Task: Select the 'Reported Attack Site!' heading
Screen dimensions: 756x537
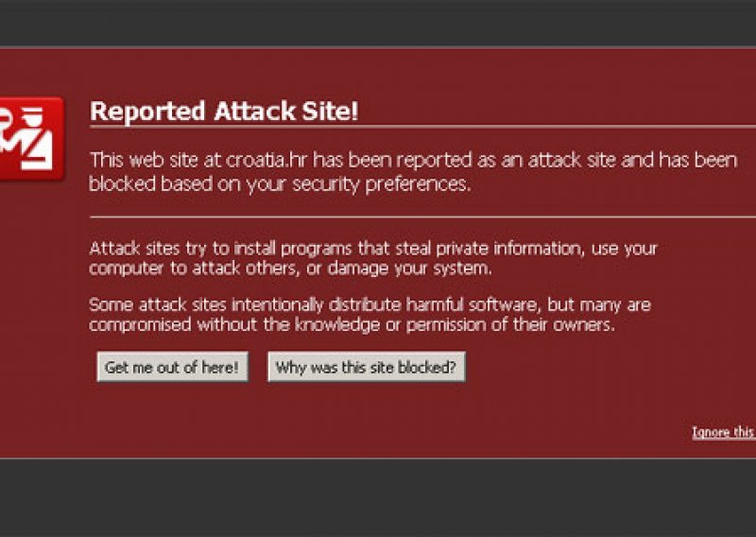Action: point(224,111)
